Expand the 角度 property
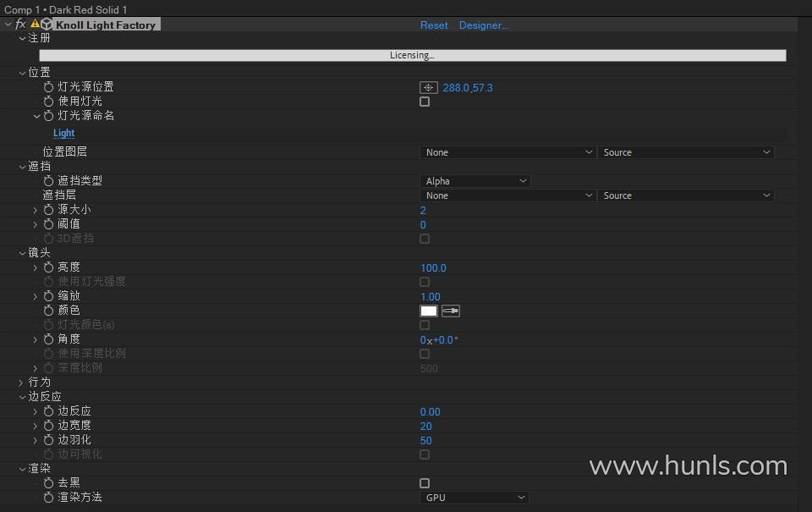Screen dimensions: 812x512 [x=36, y=339]
